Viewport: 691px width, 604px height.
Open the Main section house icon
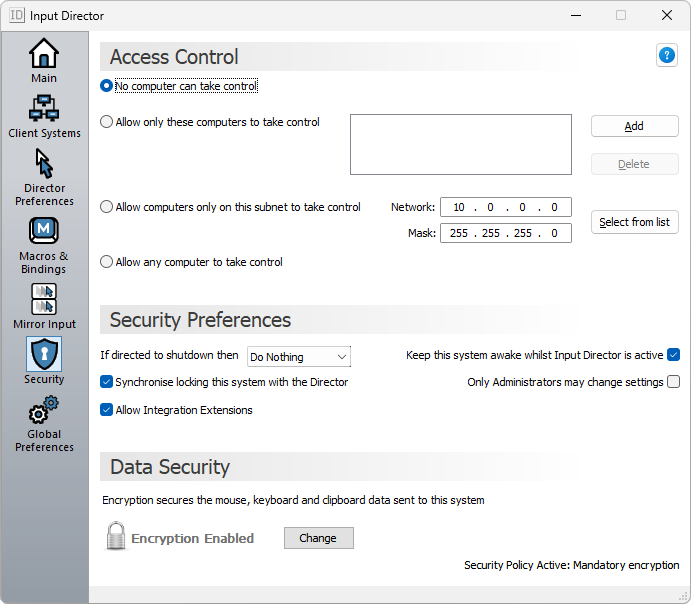point(44,53)
